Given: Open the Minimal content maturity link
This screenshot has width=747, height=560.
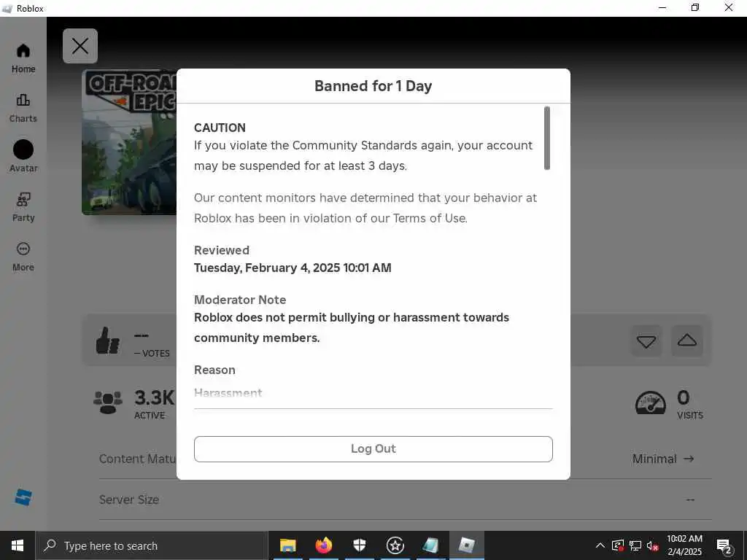Looking at the screenshot, I should click(662, 459).
